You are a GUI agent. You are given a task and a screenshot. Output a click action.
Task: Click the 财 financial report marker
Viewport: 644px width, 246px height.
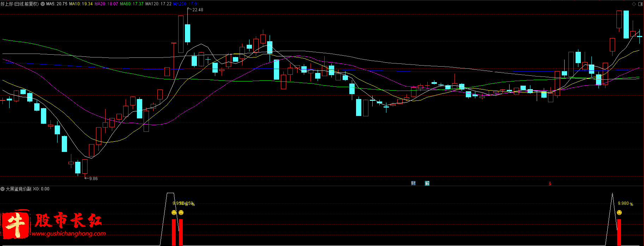pos(413,183)
